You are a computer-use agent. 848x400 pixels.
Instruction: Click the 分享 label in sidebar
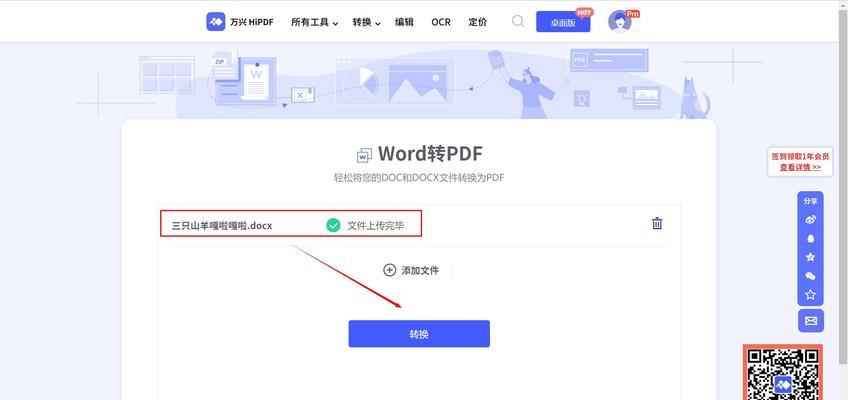[x=810, y=201]
